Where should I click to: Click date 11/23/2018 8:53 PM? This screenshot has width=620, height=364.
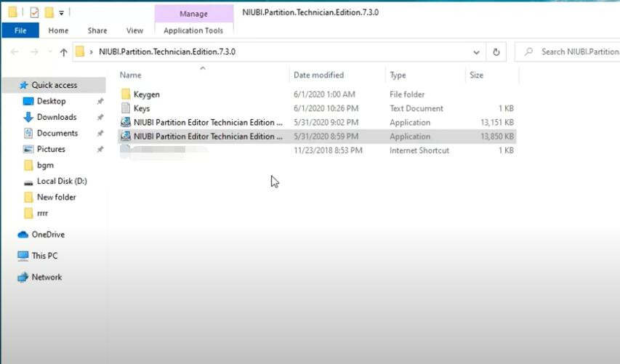[x=328, y=150]
